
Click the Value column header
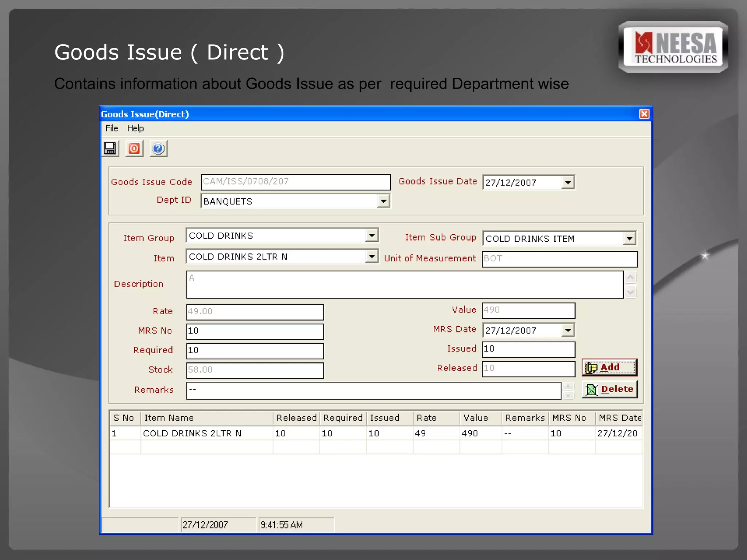481,418
